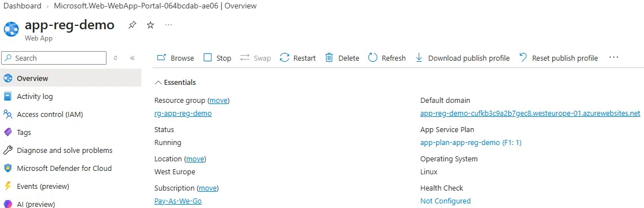The image size is (644, 208).
Task: Click the Tags purple tag icon
Action: click(8, 132)
